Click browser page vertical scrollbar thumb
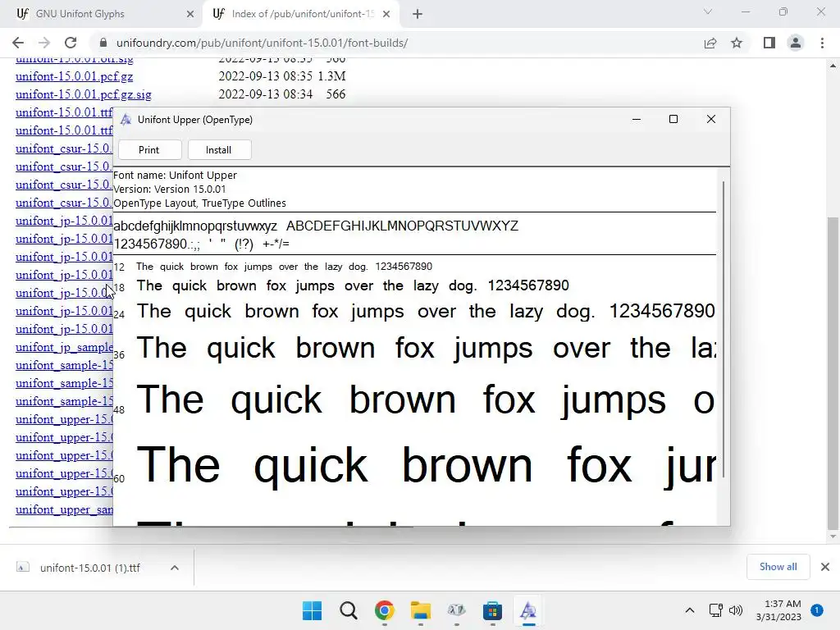 [832, 372]
